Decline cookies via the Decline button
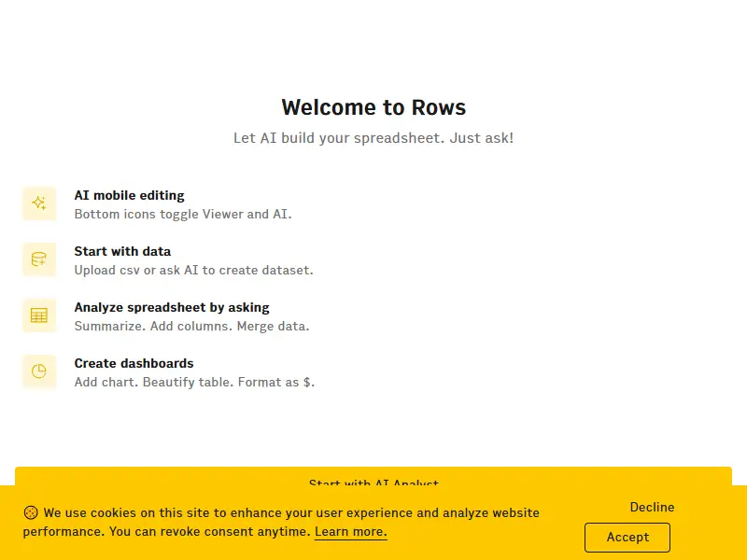 (x=652, y=507)
